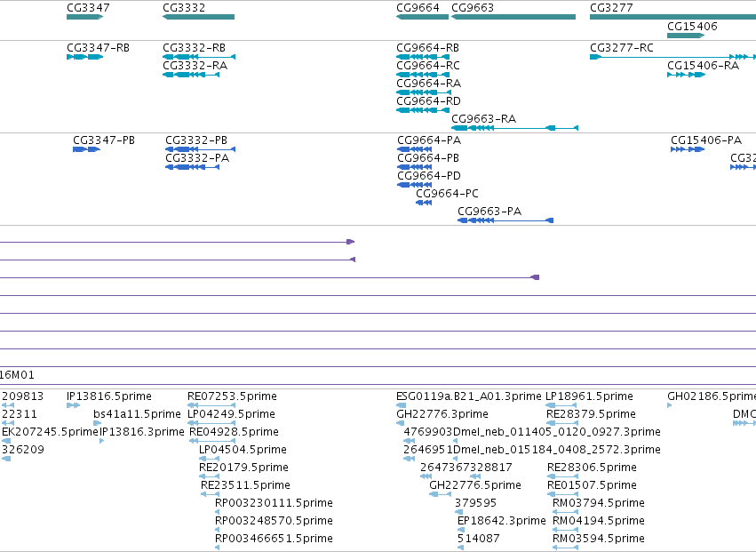This screenshot has width=756, height=552.
Task: Select the CG9664-RD transcript glyph
Action: tap(423, 110)
